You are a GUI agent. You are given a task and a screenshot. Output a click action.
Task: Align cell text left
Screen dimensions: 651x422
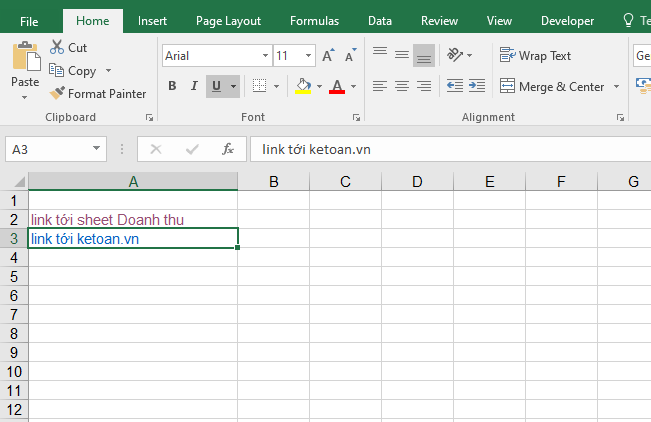tap(380, 86)
